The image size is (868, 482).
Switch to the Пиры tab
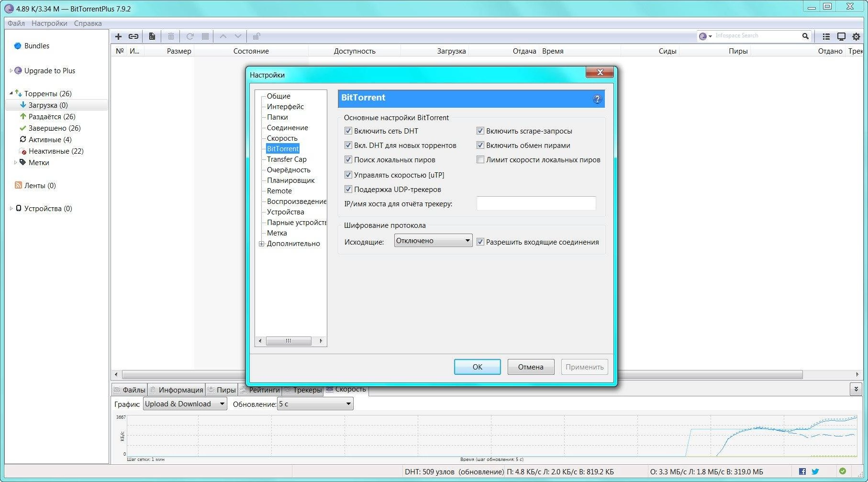(222, 390)
